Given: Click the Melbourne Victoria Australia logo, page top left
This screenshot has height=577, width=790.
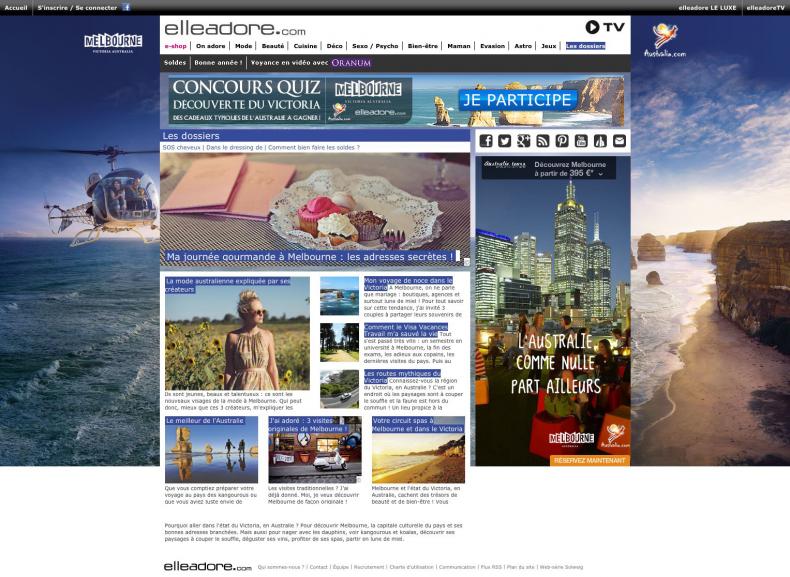Looking at the screenshot, I should click(x=113, y=43).
